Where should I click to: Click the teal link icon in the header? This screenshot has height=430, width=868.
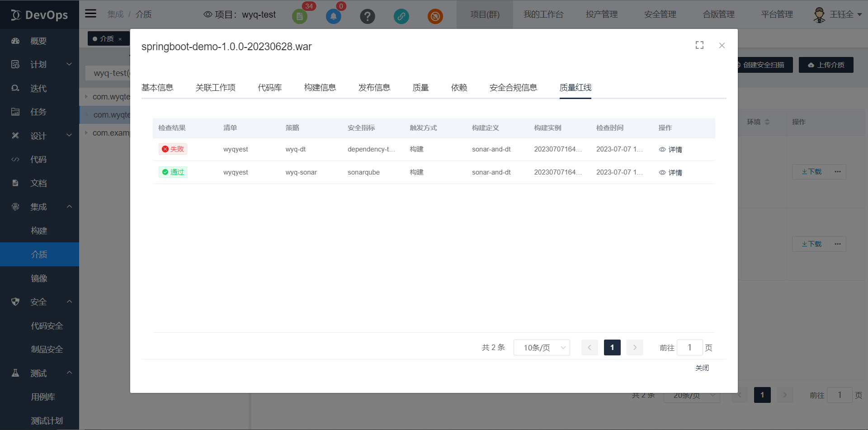click(x=401, y=16)
